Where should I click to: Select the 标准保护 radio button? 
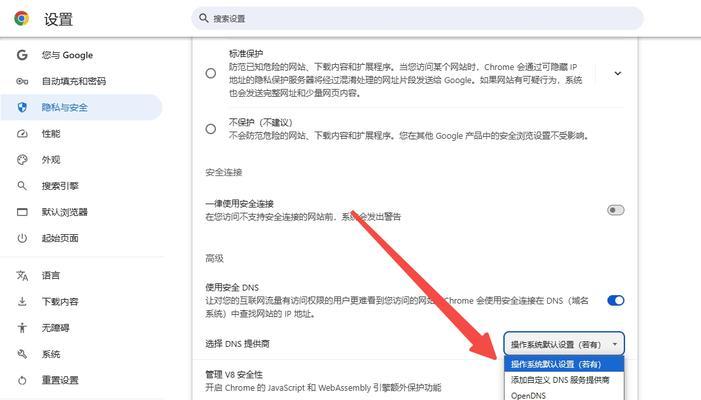pos(211,73)
